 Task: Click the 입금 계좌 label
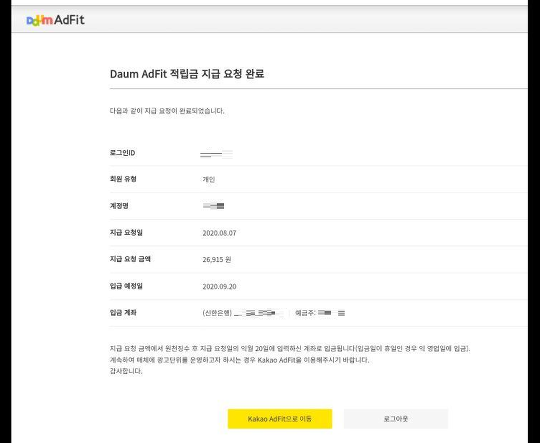point(123,312)
